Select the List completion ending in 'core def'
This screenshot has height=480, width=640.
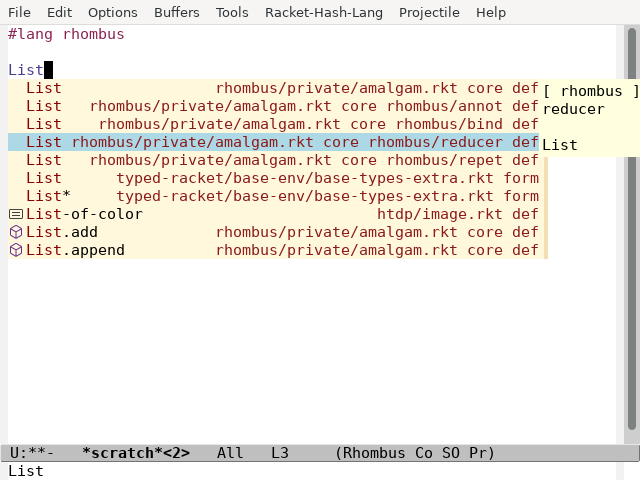(273, 88)
